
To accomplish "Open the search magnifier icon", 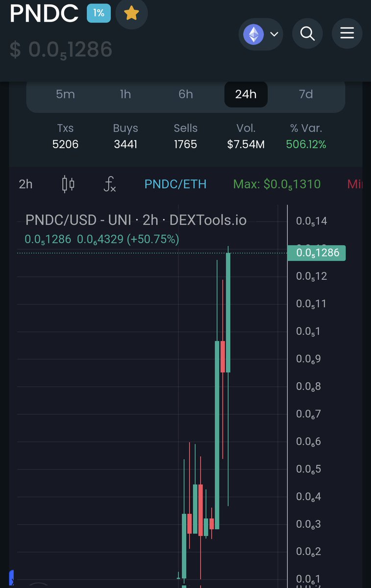I will click(x=307, y=33).
